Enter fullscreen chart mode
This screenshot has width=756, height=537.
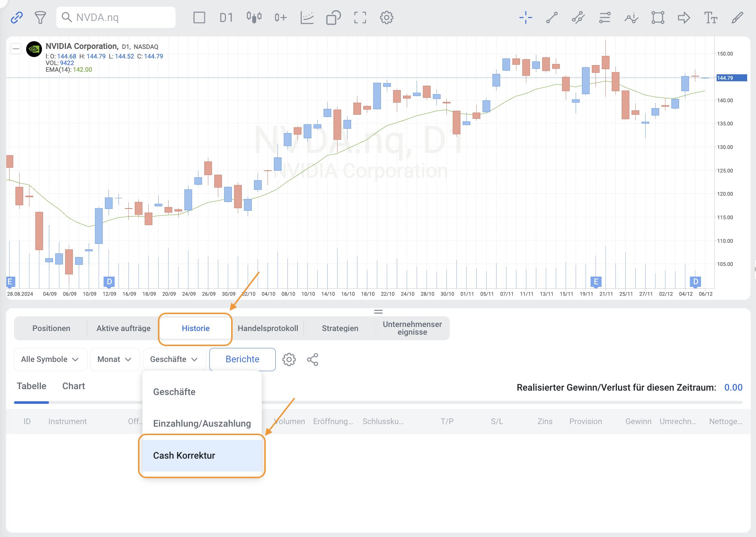(x=360, y=17)
